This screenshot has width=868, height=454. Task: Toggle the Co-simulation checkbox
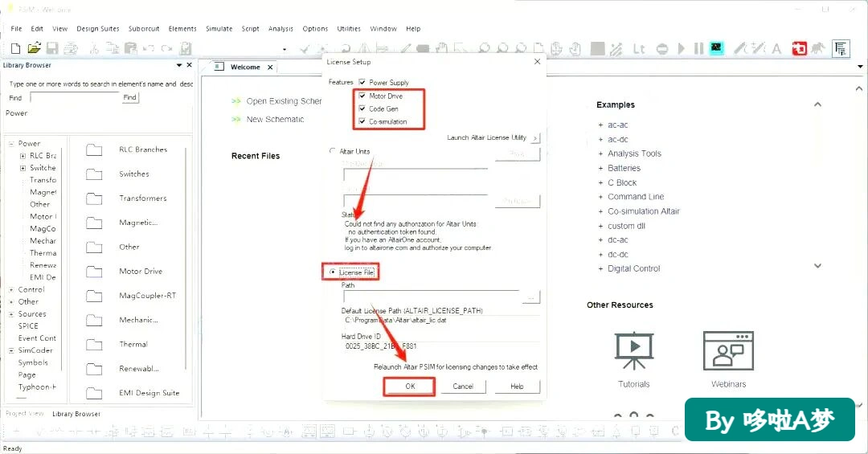click(362, 121)
